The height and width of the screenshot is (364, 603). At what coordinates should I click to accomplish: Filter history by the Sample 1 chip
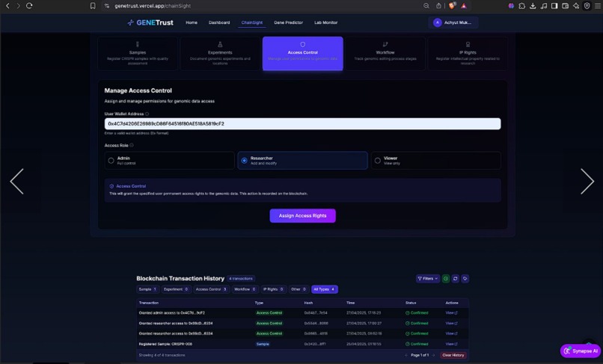click(x=147, y=289)
